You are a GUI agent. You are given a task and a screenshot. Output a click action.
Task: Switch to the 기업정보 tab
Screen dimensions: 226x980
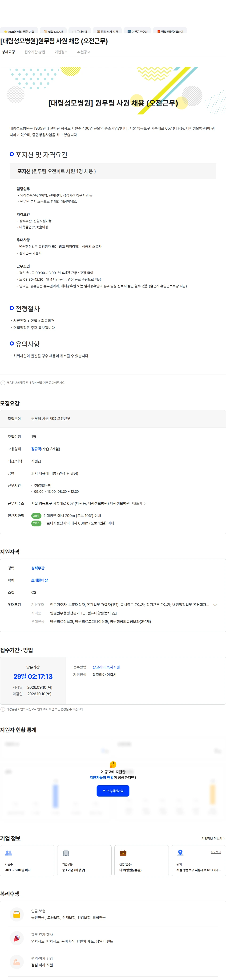point(61,52)
